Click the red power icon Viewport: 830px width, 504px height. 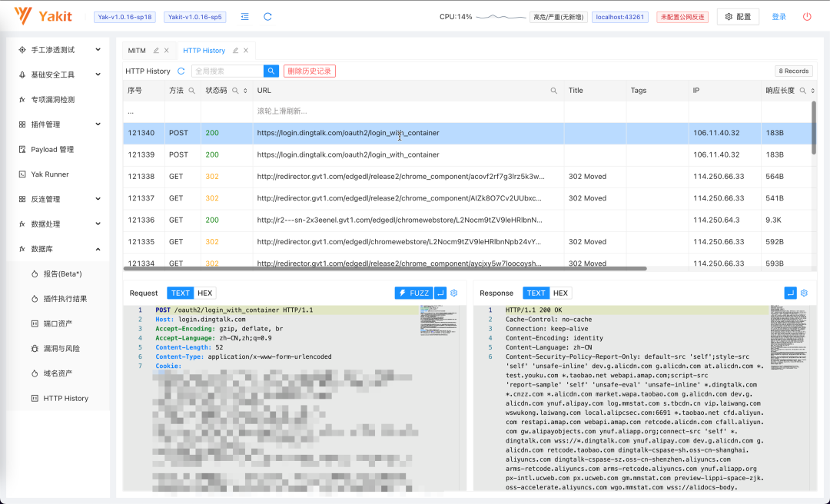pyautogui.click(x=807, y=17)
